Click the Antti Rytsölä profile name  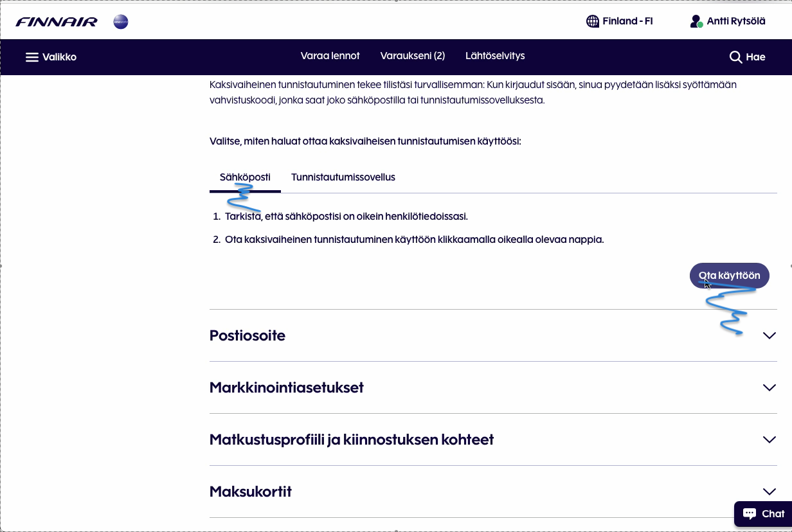click(x=735, y=21)
